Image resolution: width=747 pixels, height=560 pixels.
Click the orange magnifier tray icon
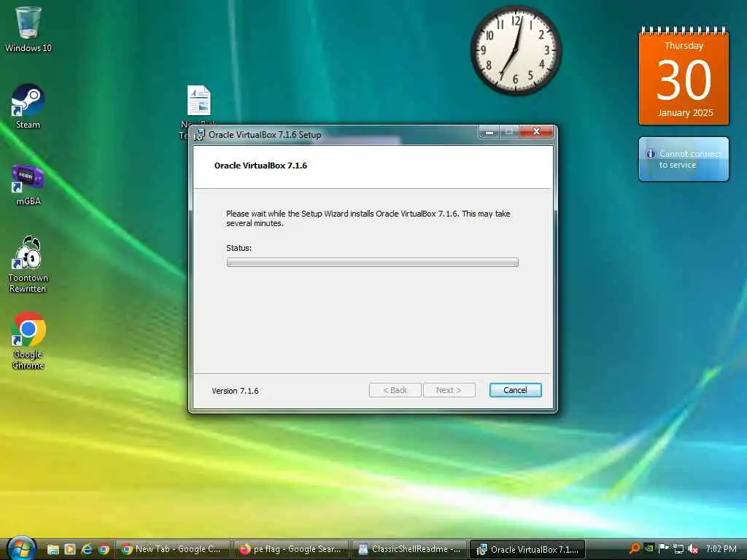[635, 549]
